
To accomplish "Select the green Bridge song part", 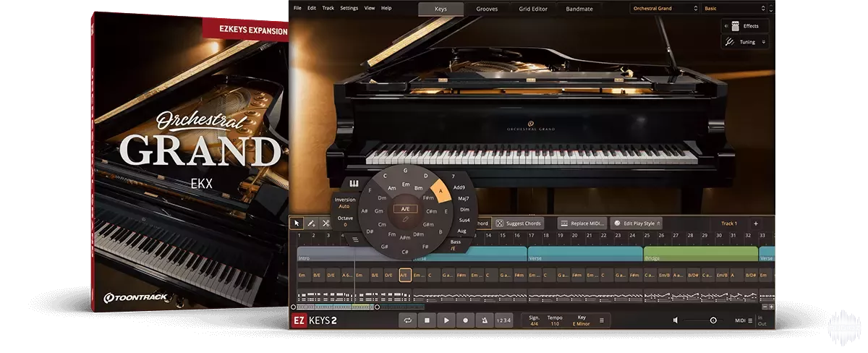I will tap(700, 255).
